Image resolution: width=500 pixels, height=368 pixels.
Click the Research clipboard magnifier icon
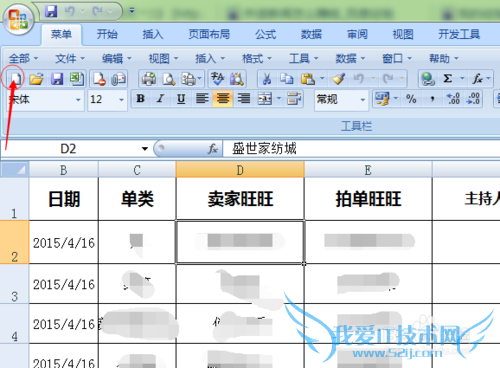(x=237, y=79)
